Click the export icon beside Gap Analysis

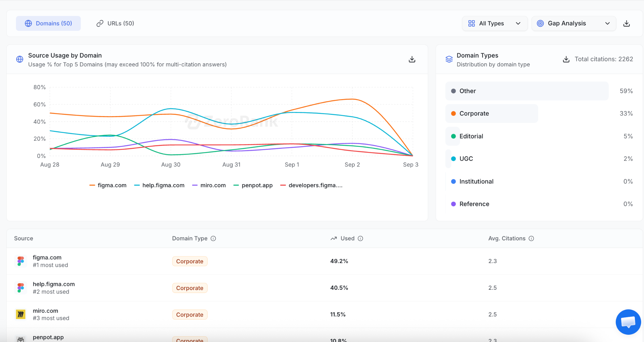click(x=626, y=24)
